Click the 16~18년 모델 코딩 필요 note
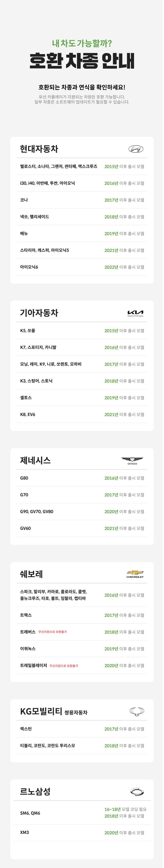The height and width of the screenshot is (868, 164). point(125,809)
